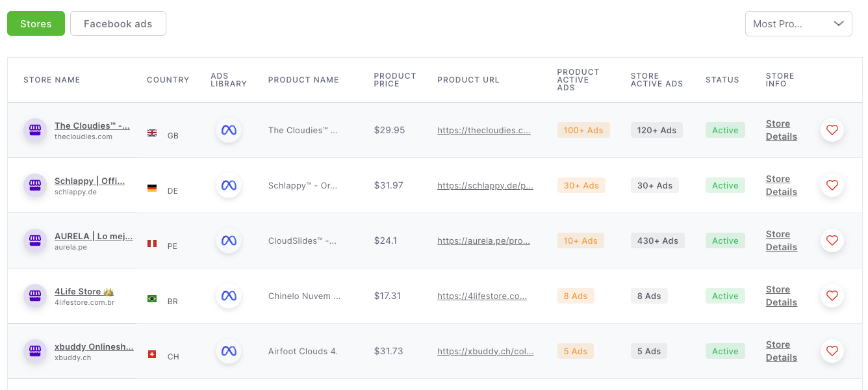
Task: Toggle heart favorite for xbuddy Onlineshop
Action: click(x=832, y=351)
